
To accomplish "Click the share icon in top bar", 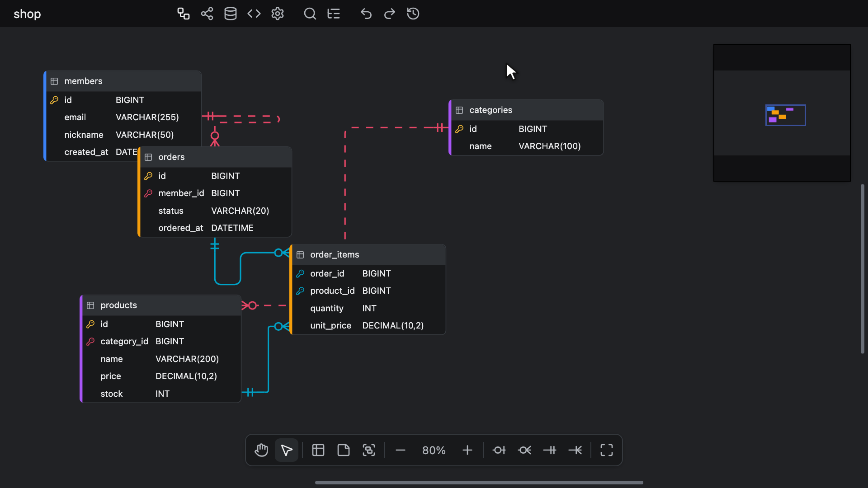I will (x=207, y=14).
